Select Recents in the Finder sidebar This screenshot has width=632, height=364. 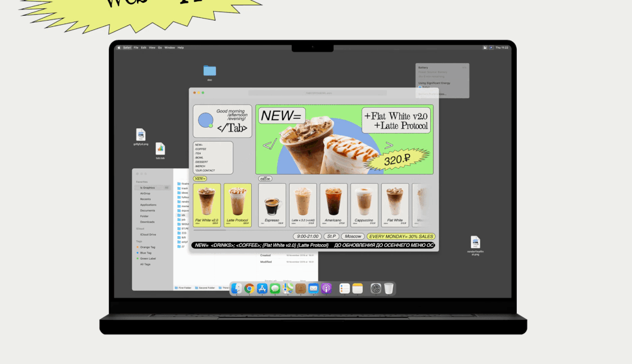pos(145,199)
